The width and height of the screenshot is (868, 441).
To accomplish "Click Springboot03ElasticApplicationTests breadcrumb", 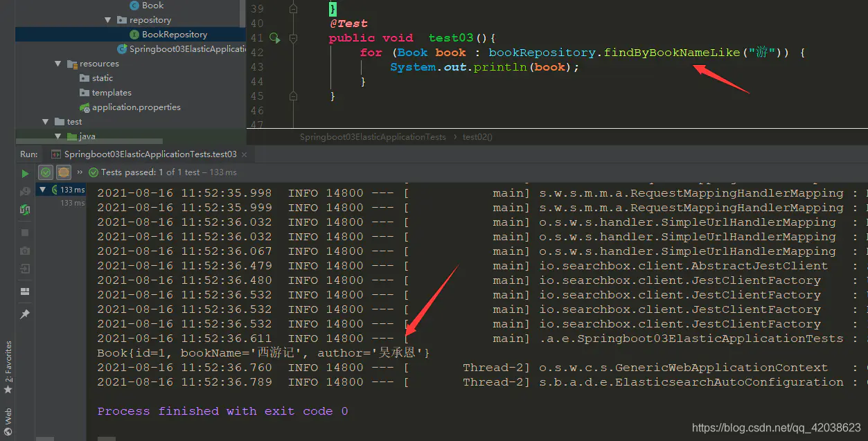I will pyautogui.click(x=373, y=137).
